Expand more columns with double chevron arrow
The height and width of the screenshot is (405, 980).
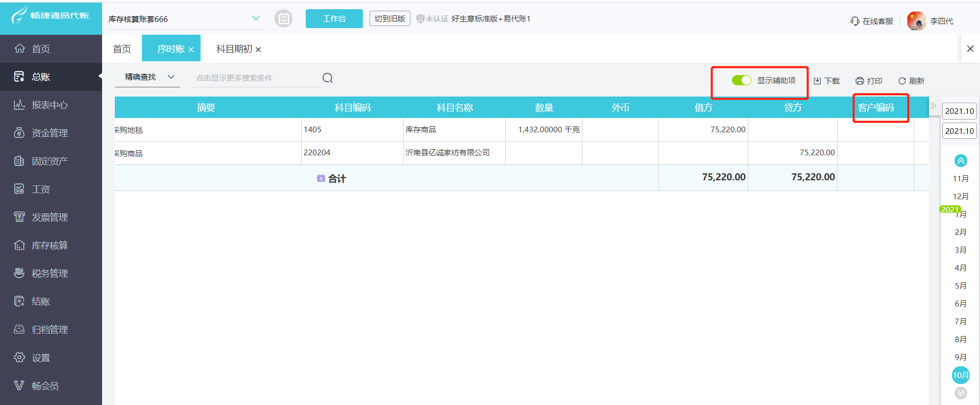(x=933, y=106)
